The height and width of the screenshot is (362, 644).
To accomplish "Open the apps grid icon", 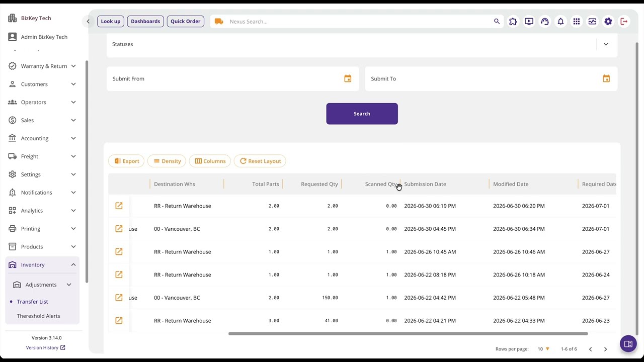I will (x=577, y=21).
